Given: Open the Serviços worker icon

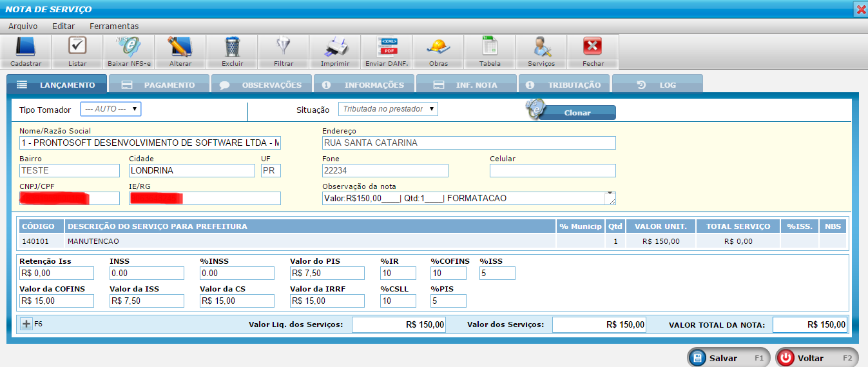Looking at the screenshot, I should [x=541, y=48].
